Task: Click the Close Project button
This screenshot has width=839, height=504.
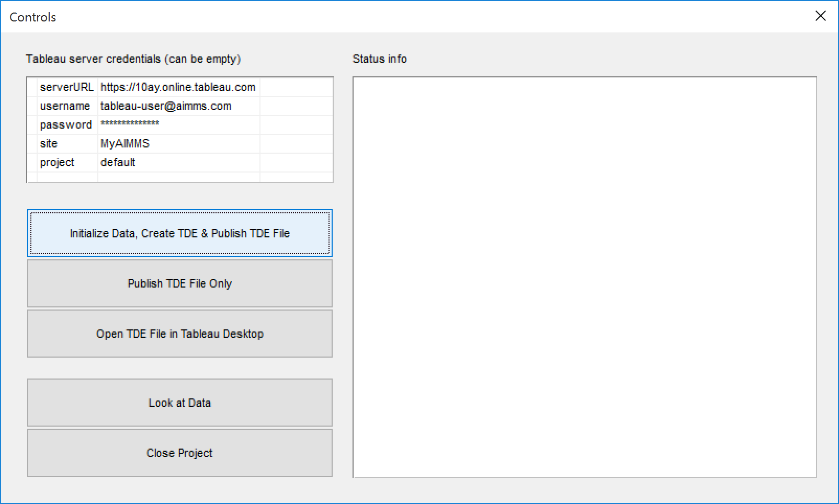Action: pos(179,453)
